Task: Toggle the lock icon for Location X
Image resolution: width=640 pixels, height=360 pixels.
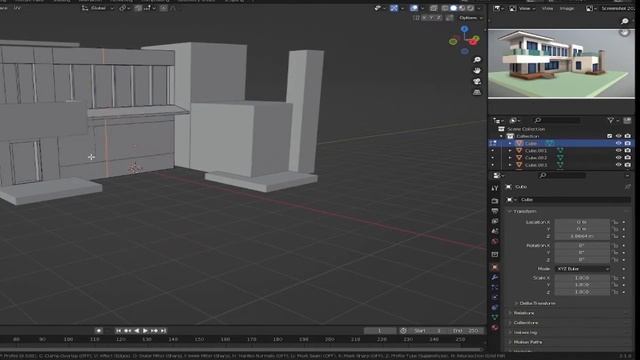Action: click(x=615, y=222)
